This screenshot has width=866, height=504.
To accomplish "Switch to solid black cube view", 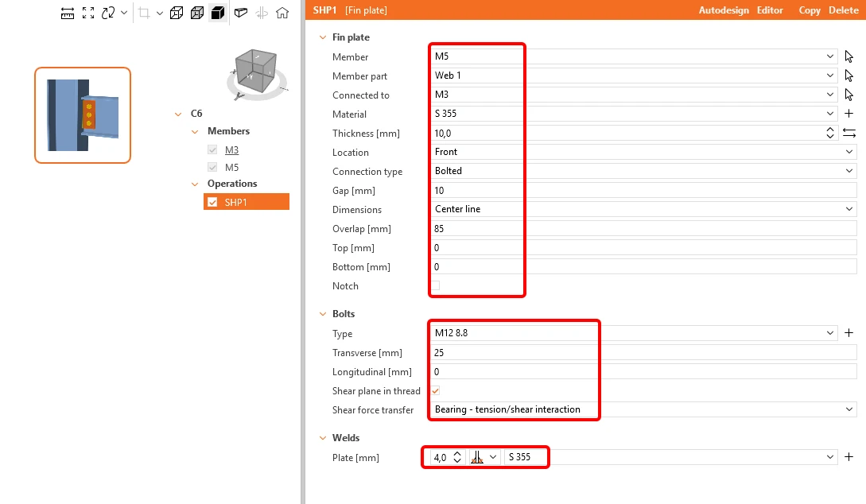I will [x=218, y=14].
